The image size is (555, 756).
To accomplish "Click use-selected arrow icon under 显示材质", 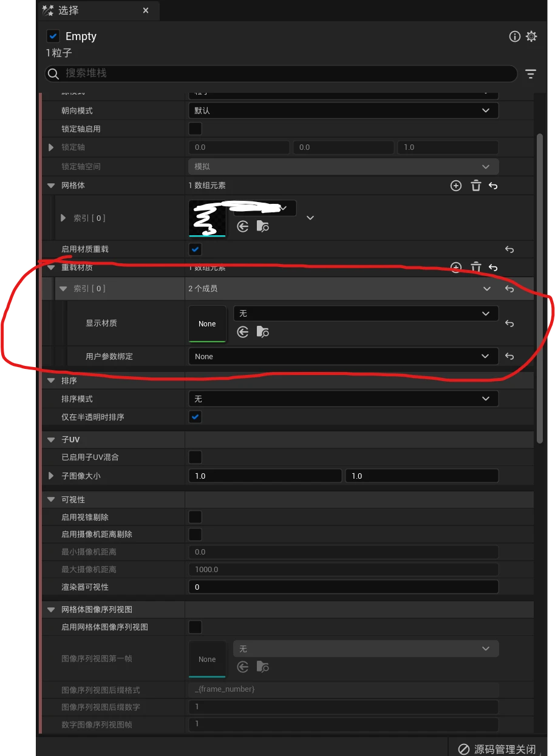I will [243, 332].
